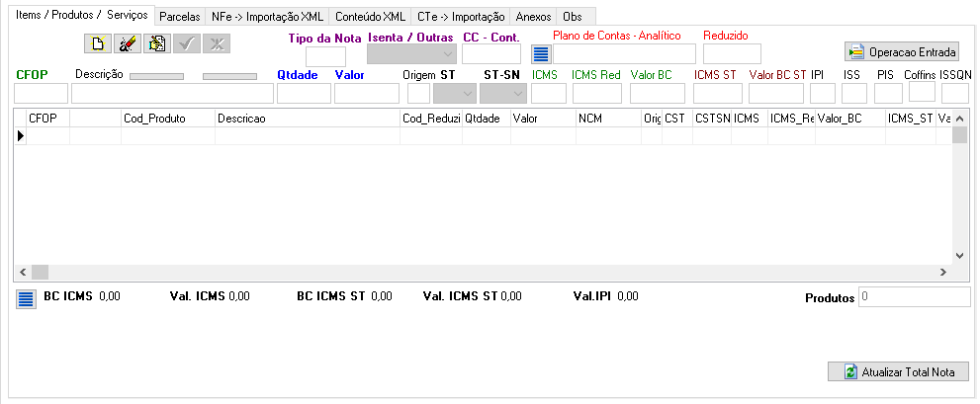The image size is (980, 404).
Task: Click the grayed cancel X icon
Action: pos(215,43)
